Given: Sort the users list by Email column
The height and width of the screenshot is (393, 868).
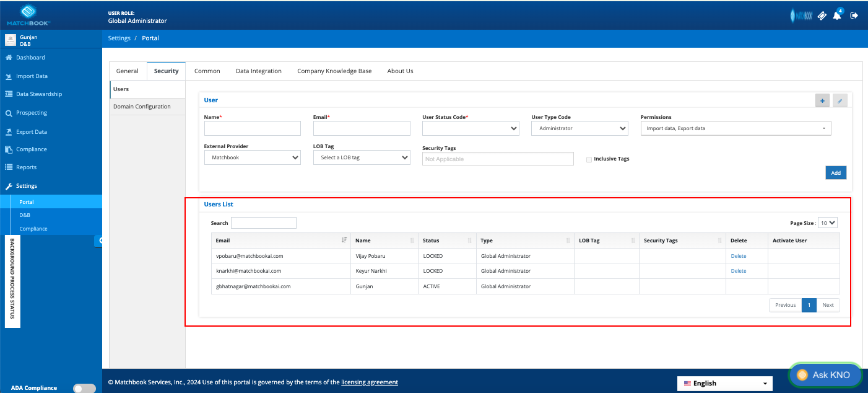Looking at the screenshot, I should point(281,241).
